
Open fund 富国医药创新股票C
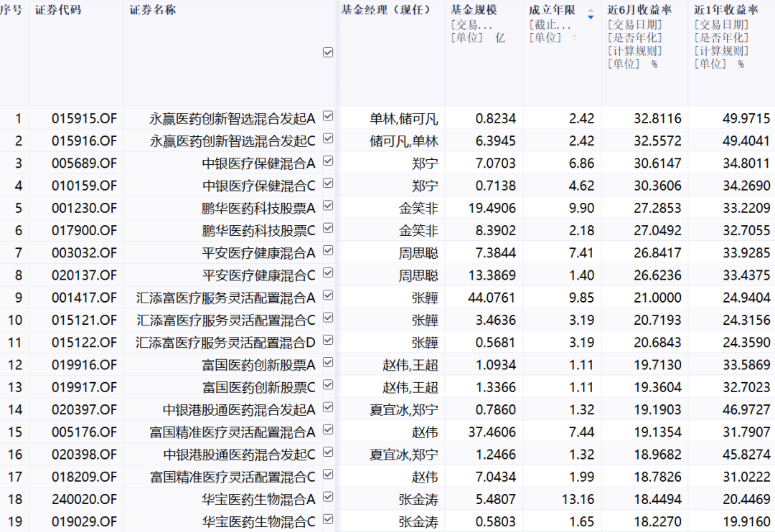pos(258,388)
